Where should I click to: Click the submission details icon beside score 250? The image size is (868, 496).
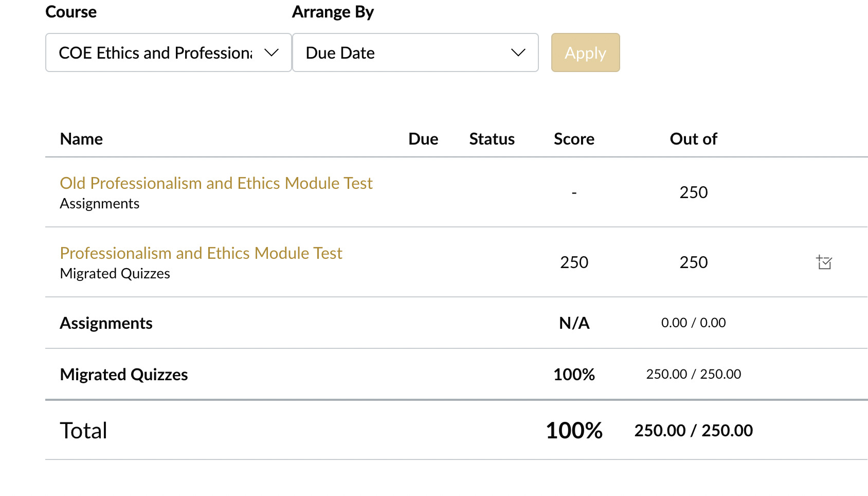click(x=824, y=262)
